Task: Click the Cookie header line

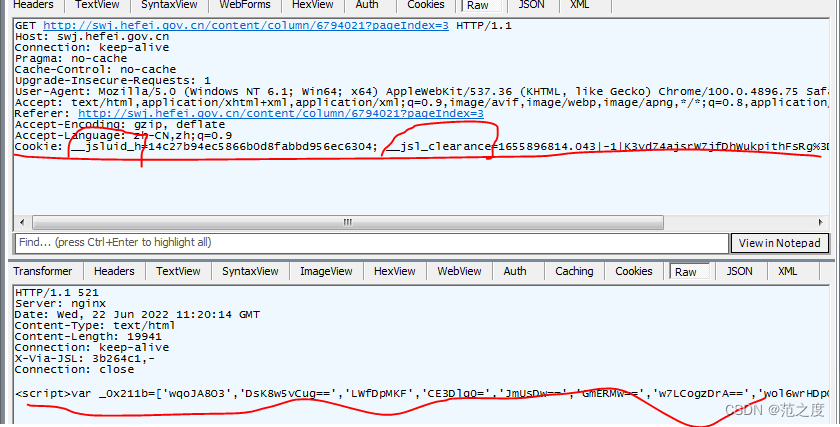Action: (x=421, y=146)
